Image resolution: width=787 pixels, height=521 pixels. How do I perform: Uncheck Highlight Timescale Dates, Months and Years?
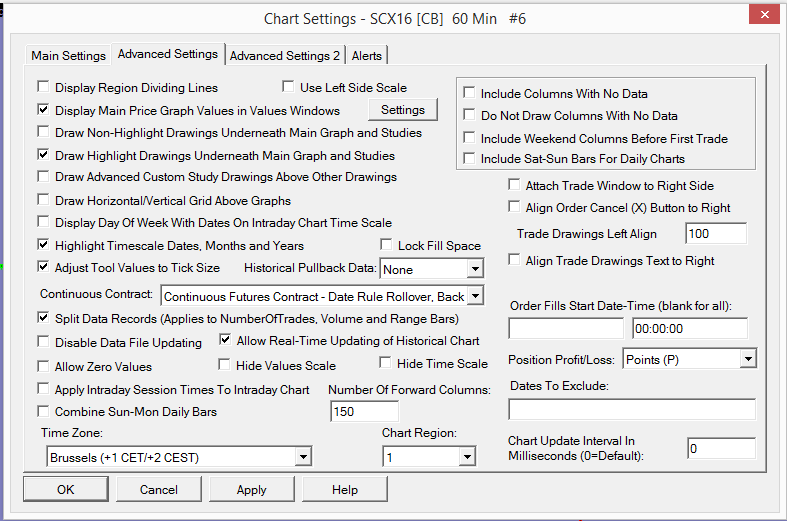44,244
